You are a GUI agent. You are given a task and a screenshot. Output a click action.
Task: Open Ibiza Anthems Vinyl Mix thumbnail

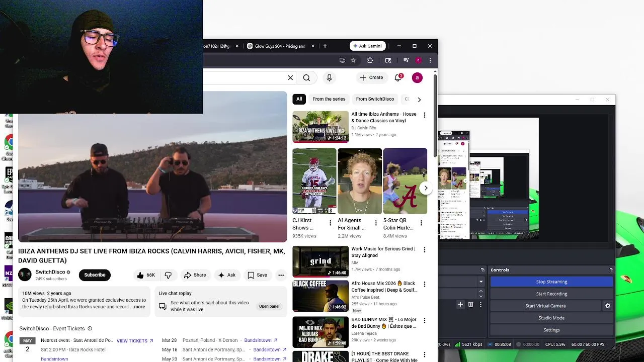coord(320,127)
